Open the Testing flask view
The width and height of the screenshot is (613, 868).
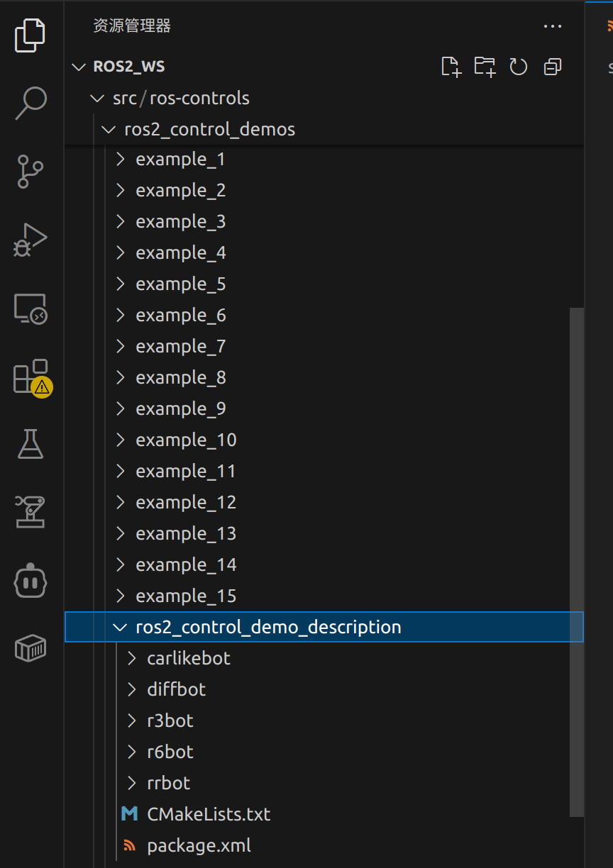point(31,444)
